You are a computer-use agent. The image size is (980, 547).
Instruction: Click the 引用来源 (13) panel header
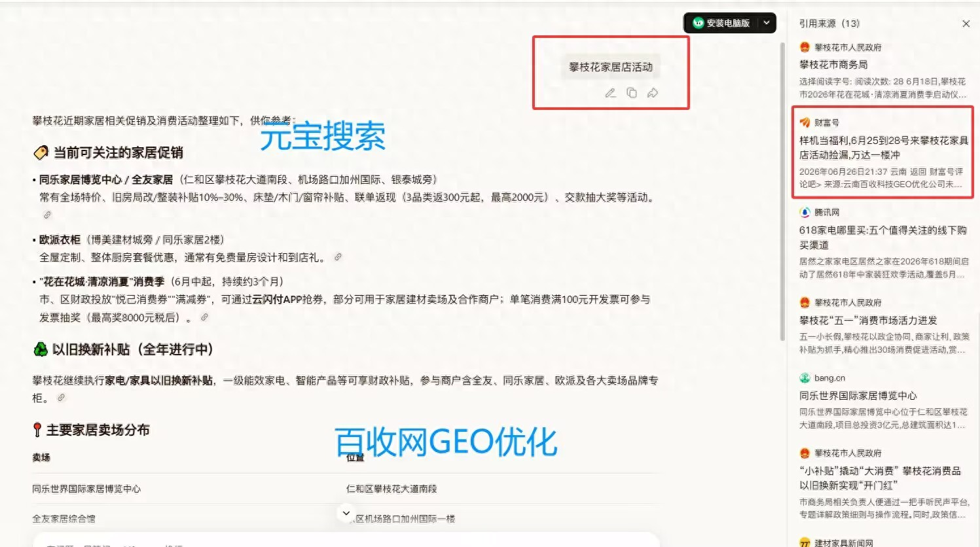[x=829, y=24]
